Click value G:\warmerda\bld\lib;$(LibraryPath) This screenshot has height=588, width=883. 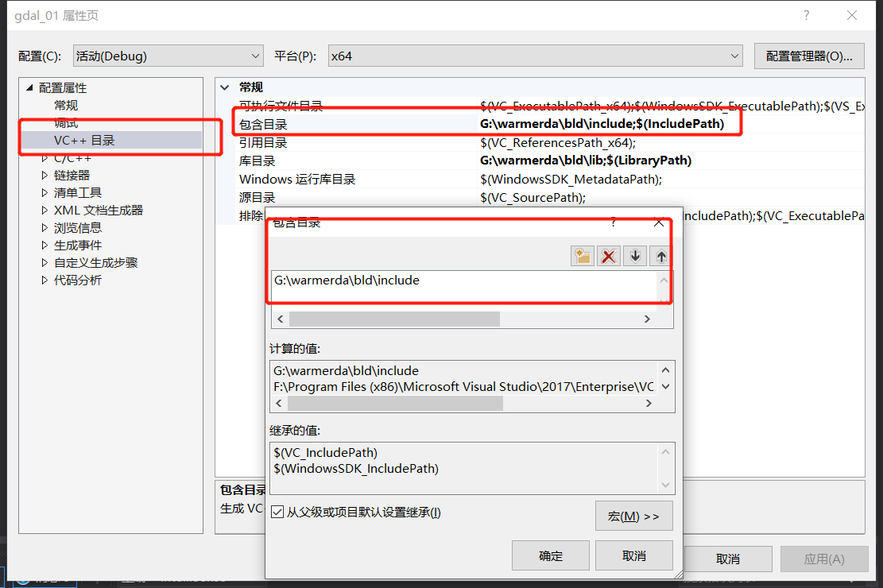(x=586, y=161)
